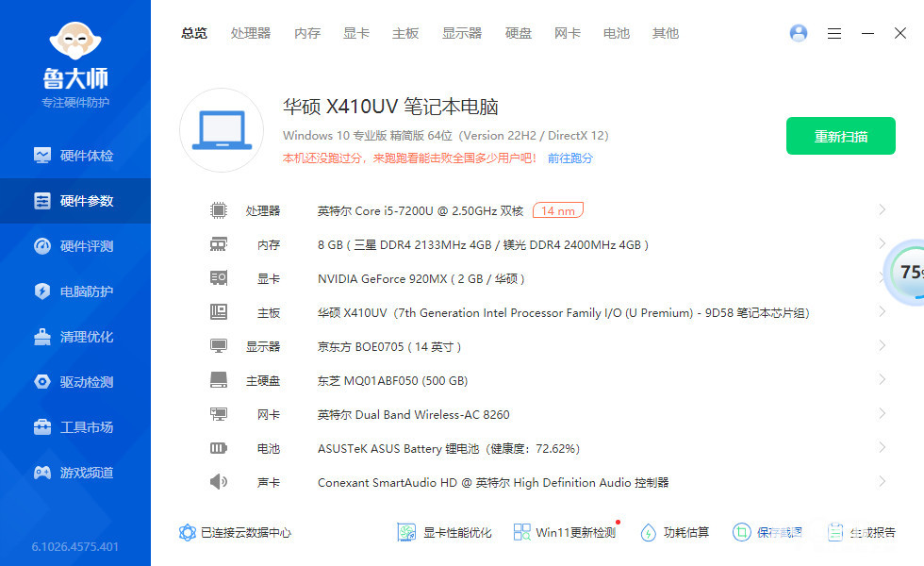Switch to the 显卡 tab
The image size is (924, 566).
click(356, 33)
